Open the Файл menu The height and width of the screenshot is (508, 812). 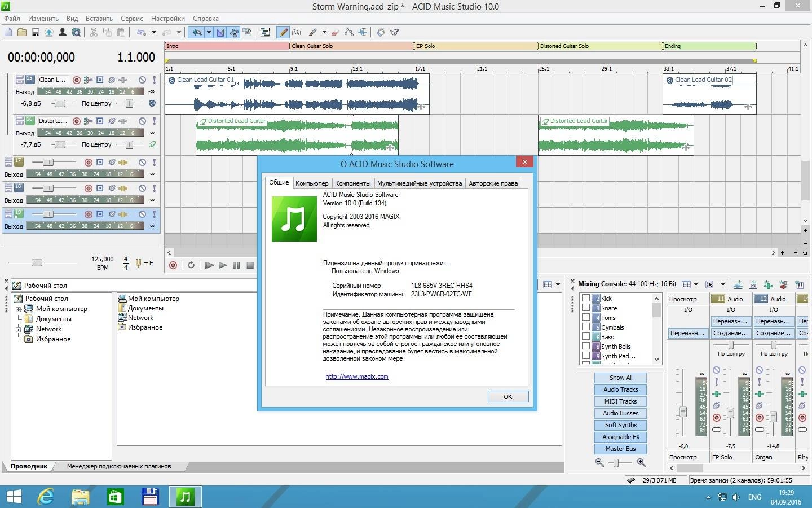pos(12,19)
